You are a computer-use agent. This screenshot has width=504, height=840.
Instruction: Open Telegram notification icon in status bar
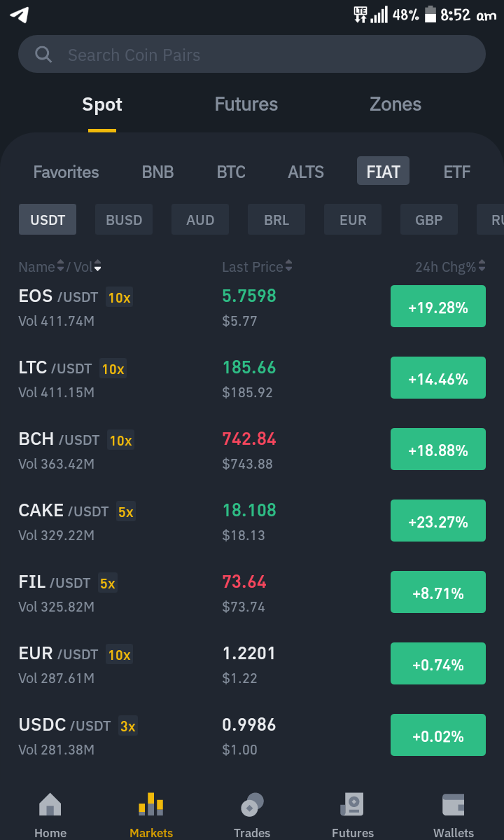(x=20, y=15)
